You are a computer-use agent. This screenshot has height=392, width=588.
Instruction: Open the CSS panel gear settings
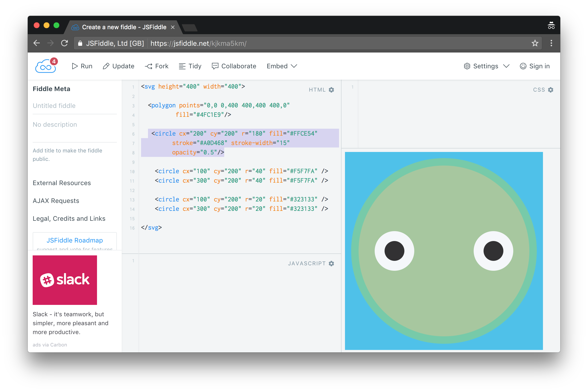click(550, 90)
